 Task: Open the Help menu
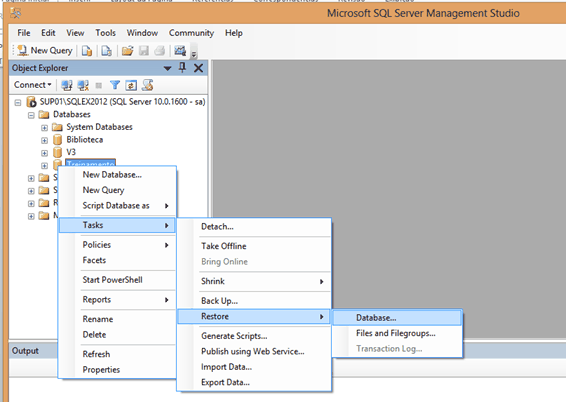pos(234,33)
